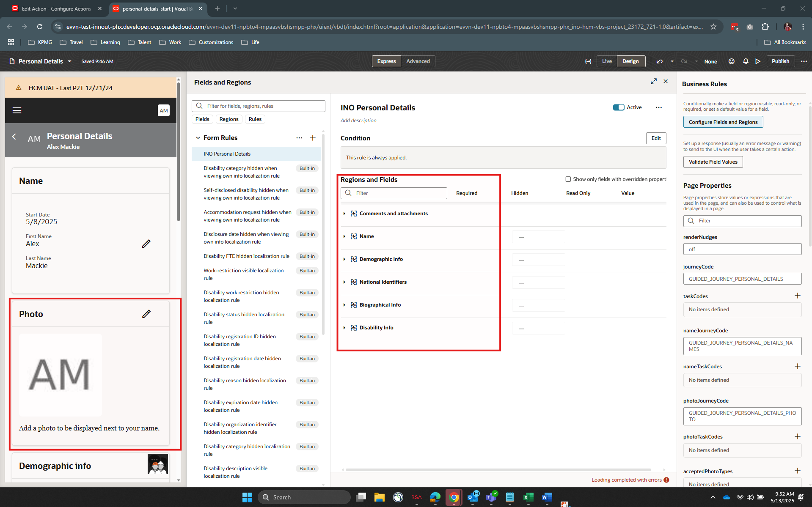
Task: Click Configure Fields and Regions button
Action: click(x=723, y=122)
